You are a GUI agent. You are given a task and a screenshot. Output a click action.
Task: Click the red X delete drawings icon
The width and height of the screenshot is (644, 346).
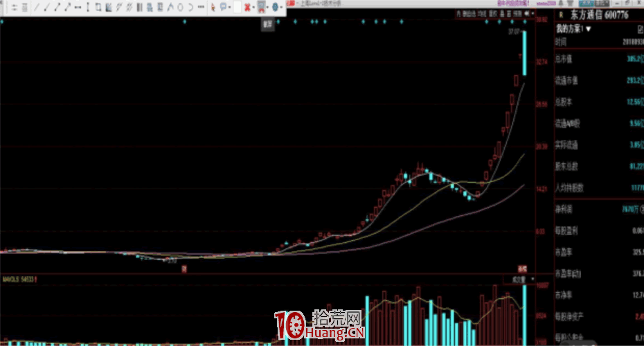tap(248, 8)
